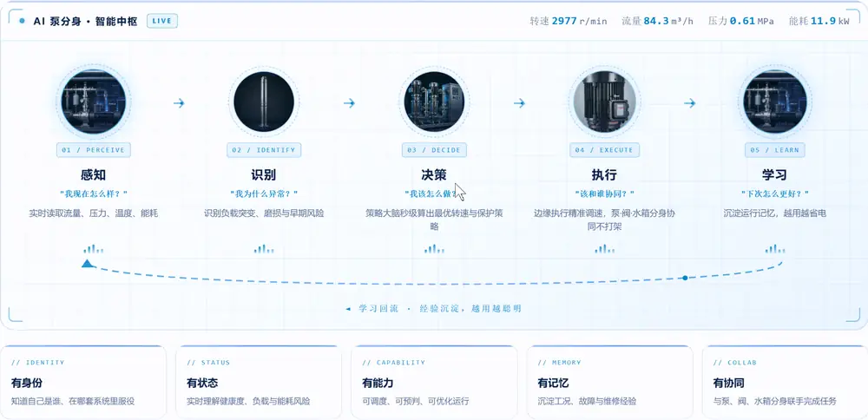Click the 识别 stage heading
This screenshot has width=868, height=420.
coord(264,175)
